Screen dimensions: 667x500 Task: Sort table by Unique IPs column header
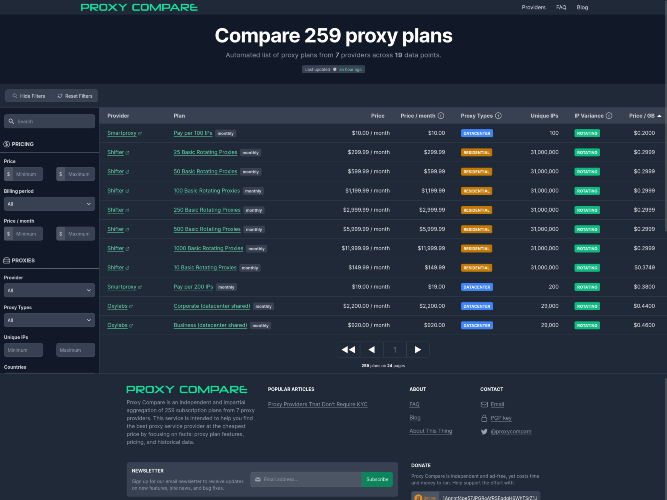544,116
